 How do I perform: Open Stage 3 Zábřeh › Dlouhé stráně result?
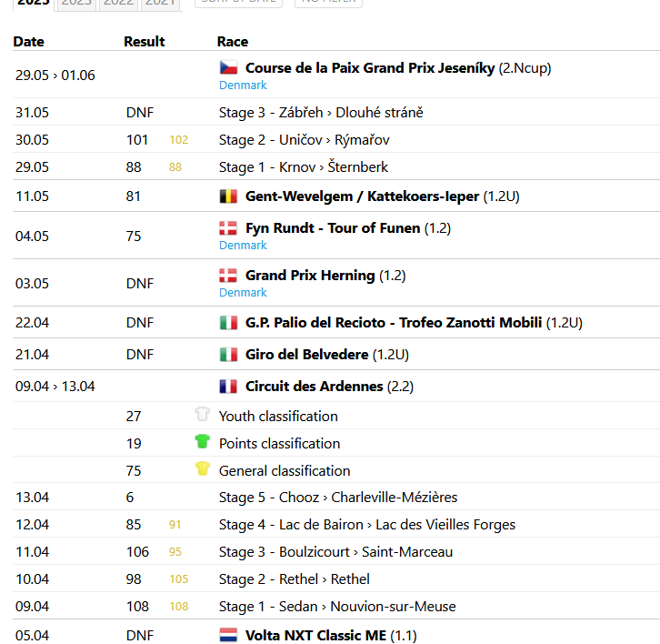321,112
